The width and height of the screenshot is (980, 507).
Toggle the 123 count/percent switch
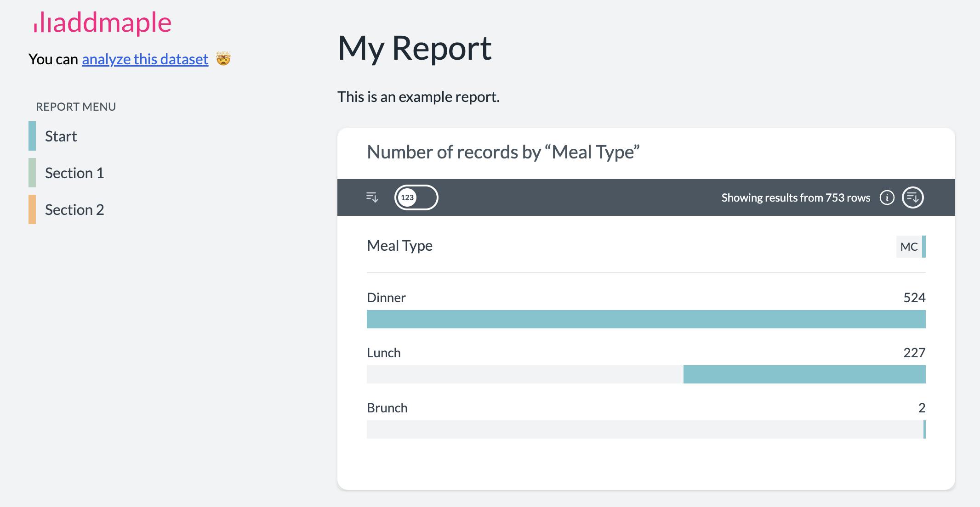[416, 197]
